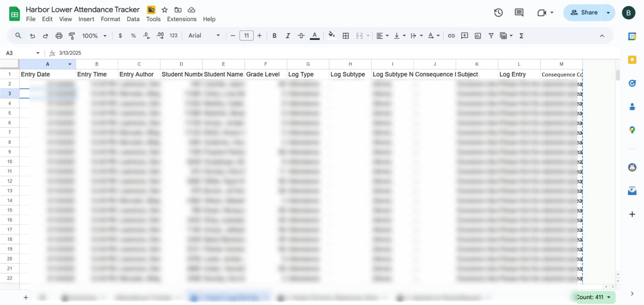Open Maps in the side panel
The width and height of the screenshot is (644, 305).
pos(632,130)
